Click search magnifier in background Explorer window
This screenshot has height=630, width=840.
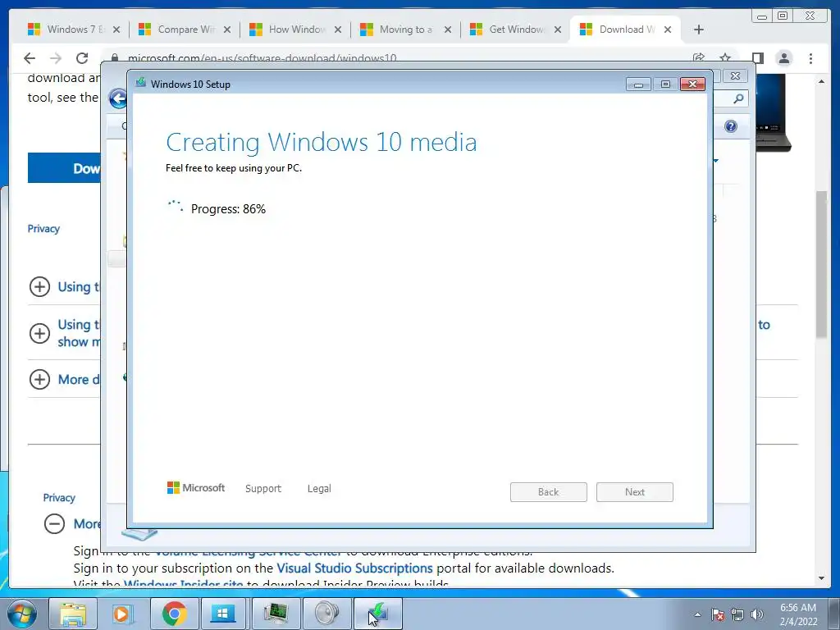click(x=738, y=98)
